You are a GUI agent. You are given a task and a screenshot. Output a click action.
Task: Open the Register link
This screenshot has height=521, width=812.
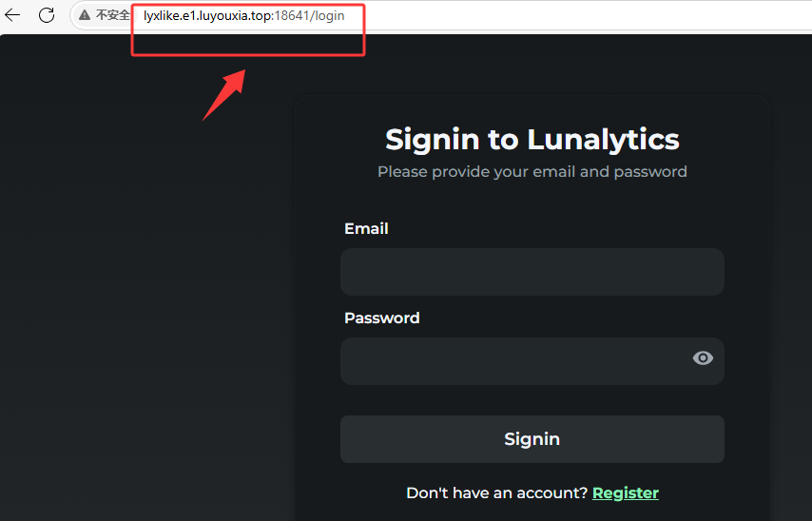tap(626, 493)
